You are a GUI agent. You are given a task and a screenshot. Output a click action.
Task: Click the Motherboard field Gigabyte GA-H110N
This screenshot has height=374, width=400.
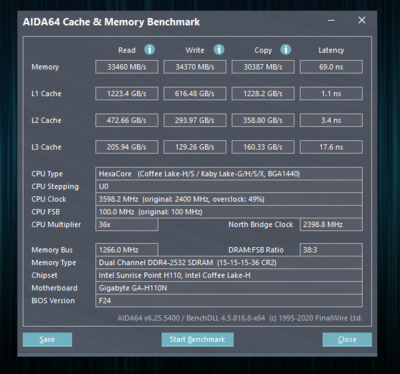[229, 288]
